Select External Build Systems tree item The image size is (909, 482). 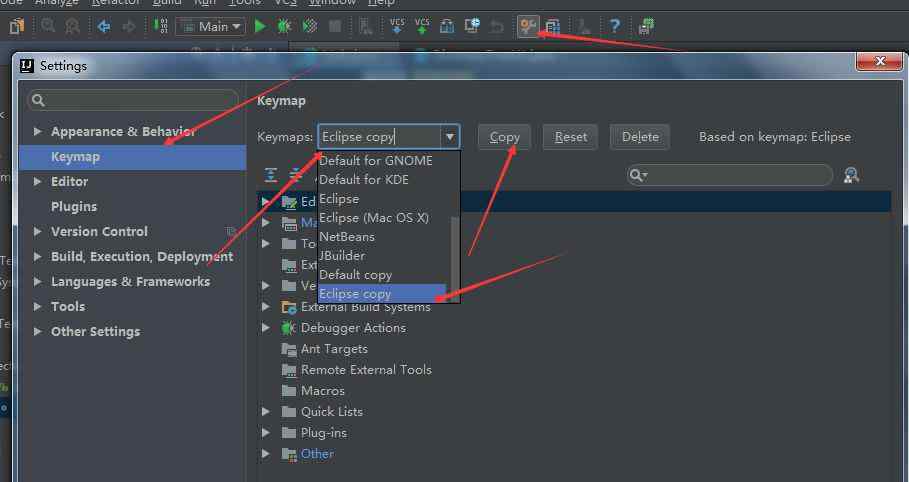[x=366, y=307]
